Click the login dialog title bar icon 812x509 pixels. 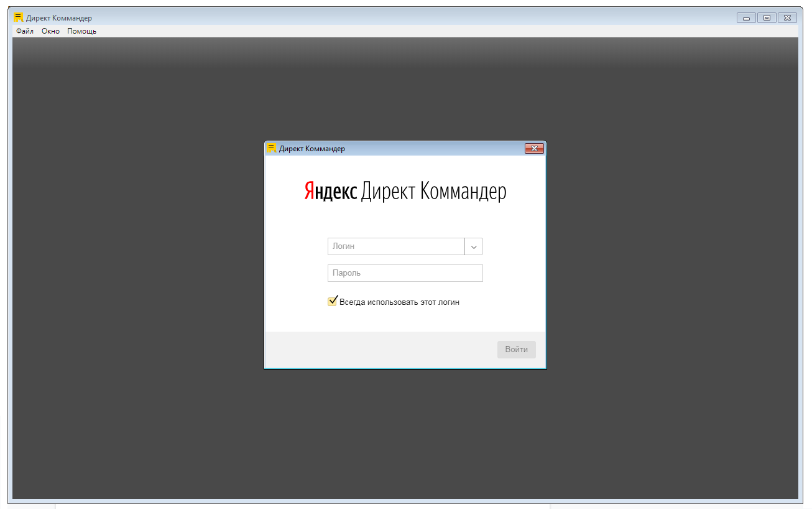(x=272, y=148)
